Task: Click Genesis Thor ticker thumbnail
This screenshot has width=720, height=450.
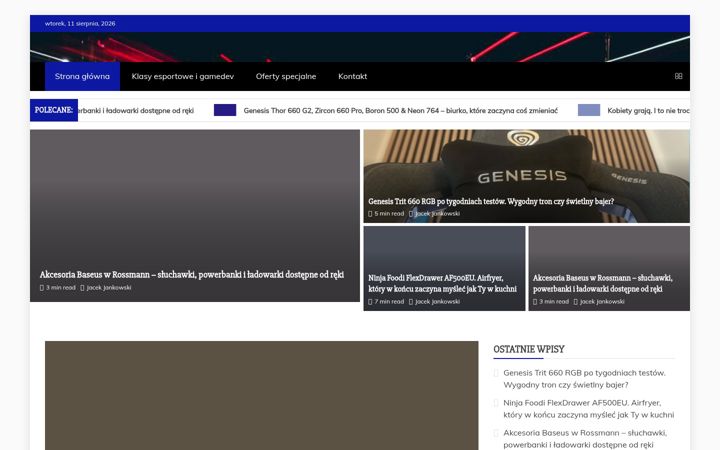Action: click(225, 110)
